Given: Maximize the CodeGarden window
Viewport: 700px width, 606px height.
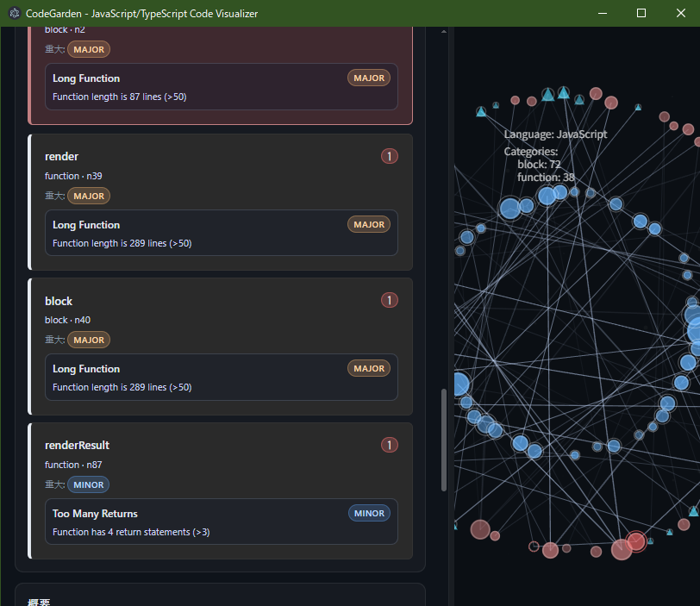Looking at the screenshot, I should (641, 13).
